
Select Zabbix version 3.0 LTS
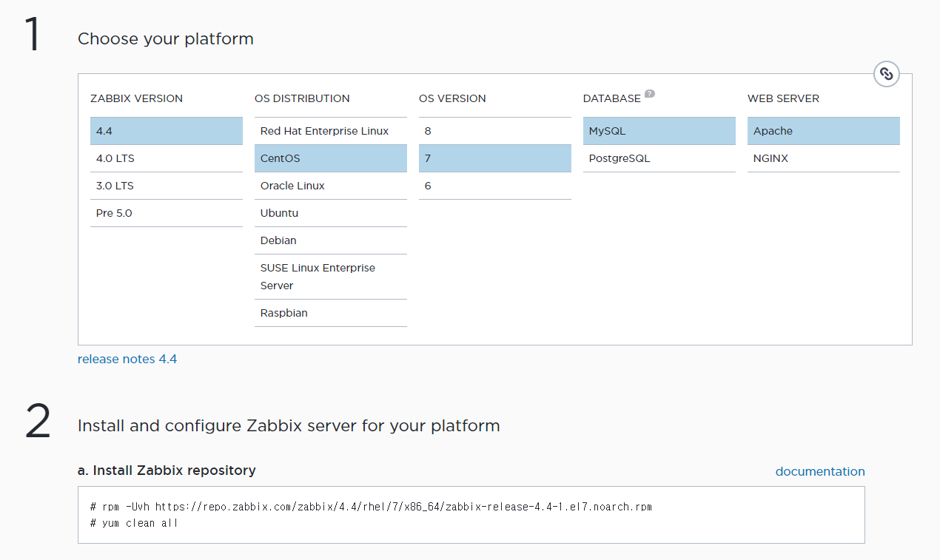click(x=167, y=186)
